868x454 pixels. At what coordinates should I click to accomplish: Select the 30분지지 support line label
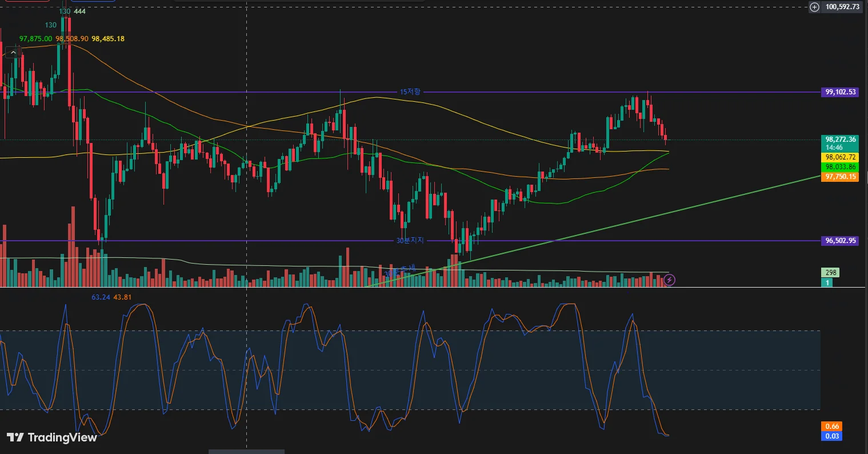point(410,241)
